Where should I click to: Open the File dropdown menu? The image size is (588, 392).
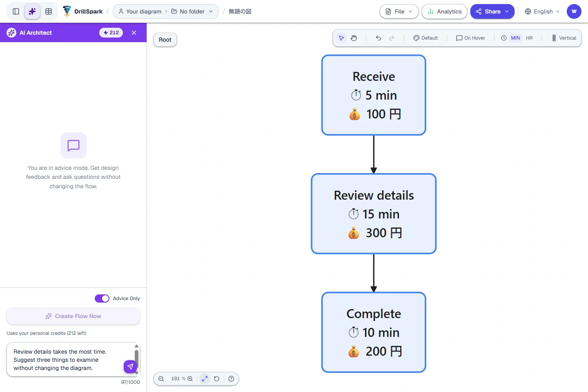tap(399, 11)
